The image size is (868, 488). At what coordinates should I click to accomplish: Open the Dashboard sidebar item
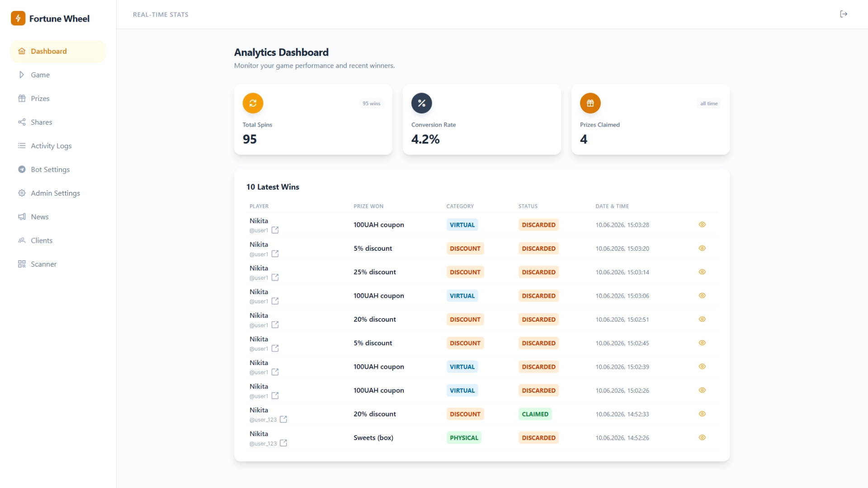pyautogui.click(x=58, y=51)
